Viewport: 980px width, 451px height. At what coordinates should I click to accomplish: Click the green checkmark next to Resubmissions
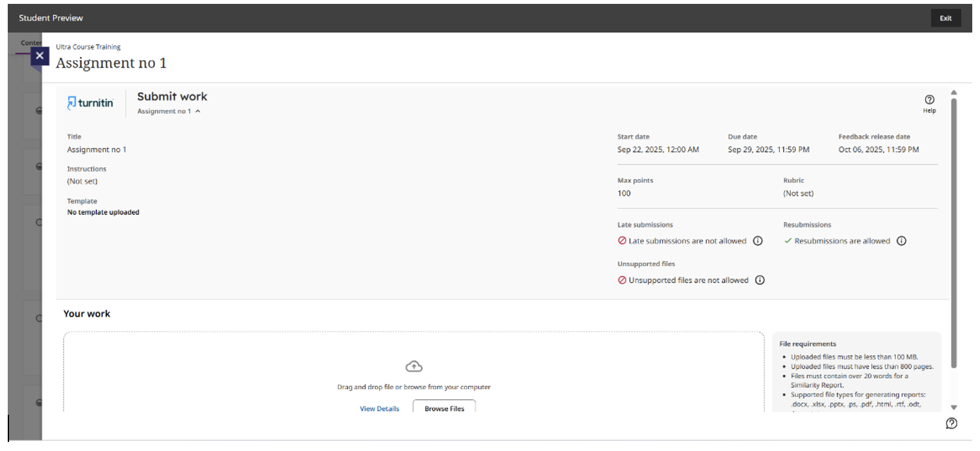tap(788, 241)
